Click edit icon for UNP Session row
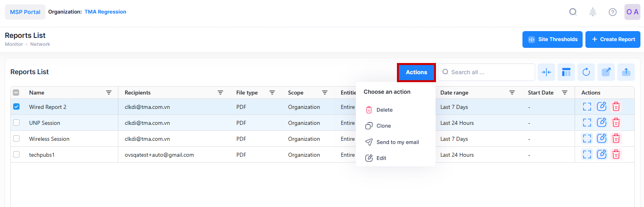The height and width of the screenshot is (207, 644). (601, 123)
